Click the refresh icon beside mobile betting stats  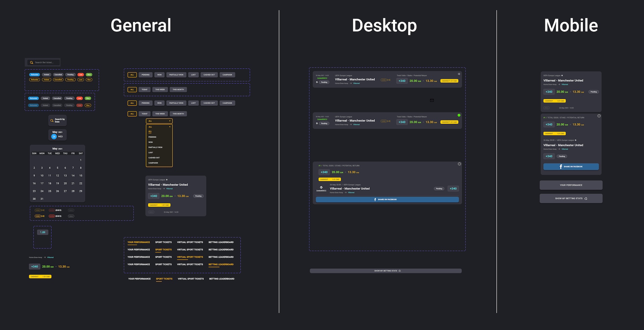click(586, 199)
